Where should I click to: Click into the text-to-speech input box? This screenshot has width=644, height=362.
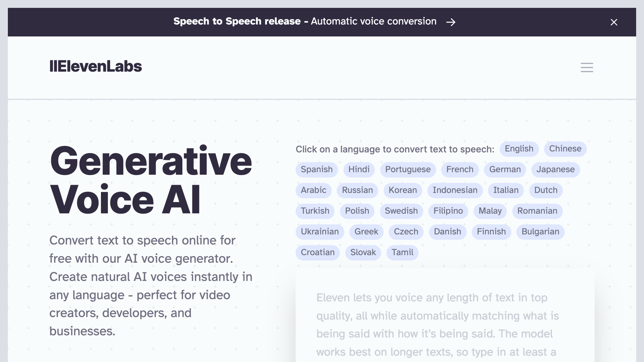(445, 324)
